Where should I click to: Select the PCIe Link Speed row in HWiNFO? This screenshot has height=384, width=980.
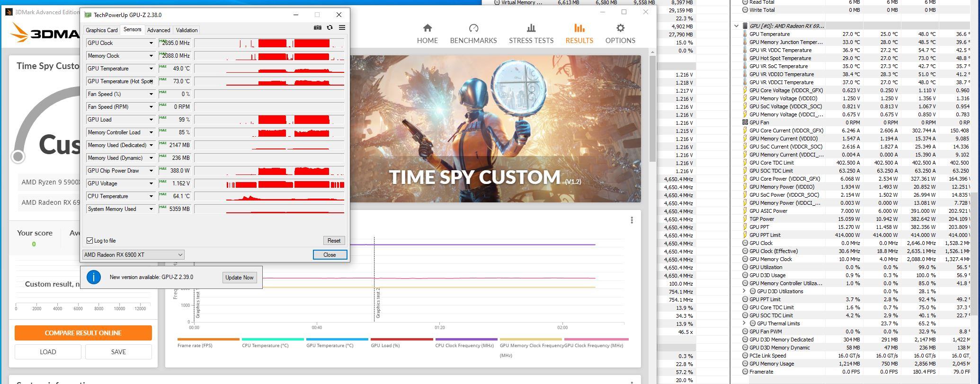855,356
